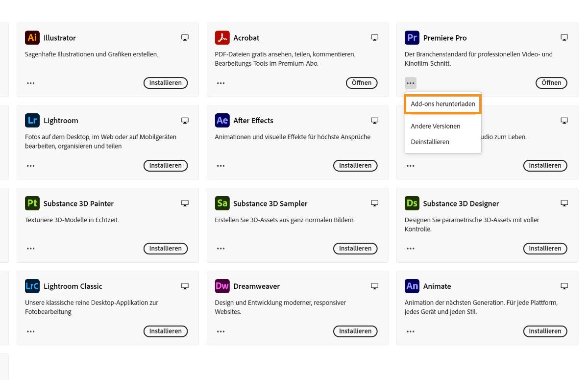
Task: Select the Dreamweaver app icon
Action: click(221, 286)
